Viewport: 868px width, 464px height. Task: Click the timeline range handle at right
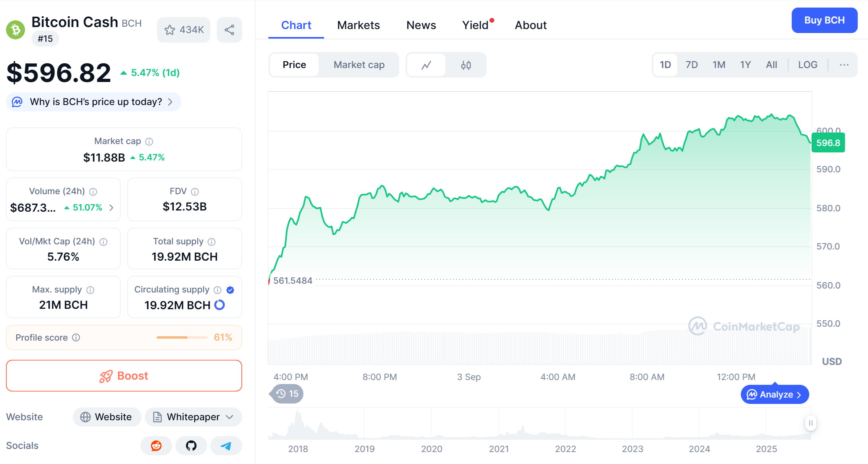tap(811, 423)
